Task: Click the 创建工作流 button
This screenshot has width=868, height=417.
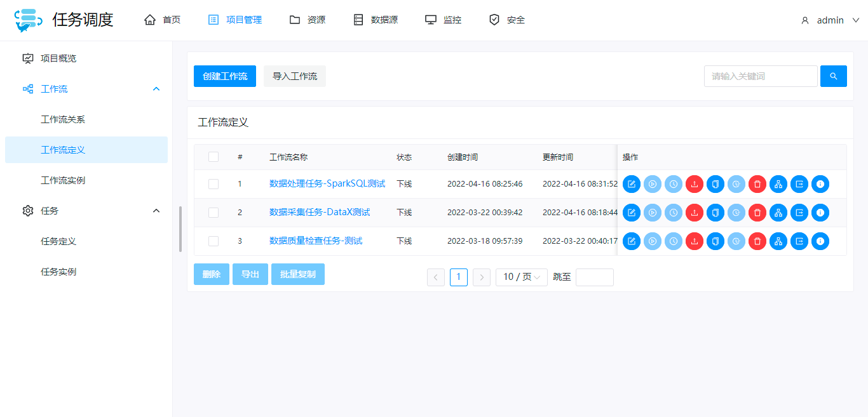Action: pyautogui.click(x=225, y=76)
